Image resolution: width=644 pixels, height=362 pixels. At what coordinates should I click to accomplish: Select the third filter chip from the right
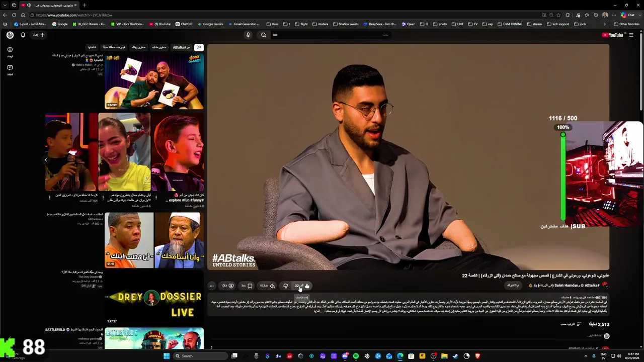click(159, 47)
